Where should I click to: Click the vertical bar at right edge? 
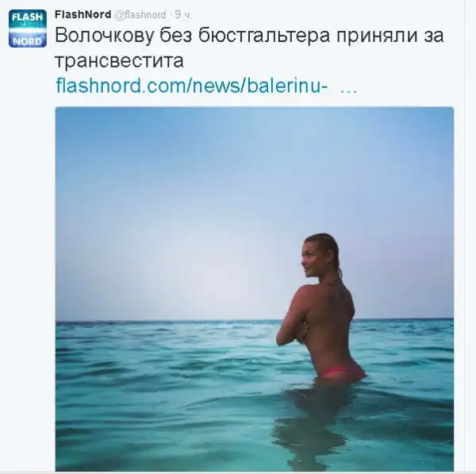464,237
